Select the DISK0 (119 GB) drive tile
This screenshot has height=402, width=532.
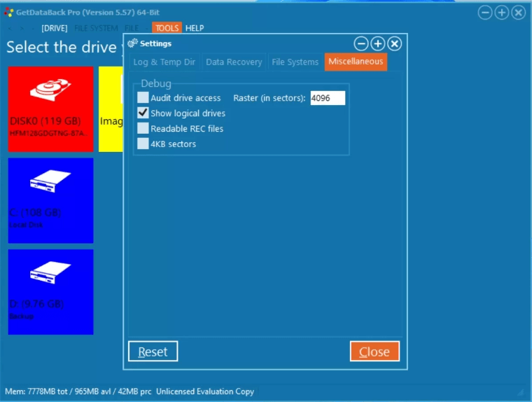tap(50, 109)
